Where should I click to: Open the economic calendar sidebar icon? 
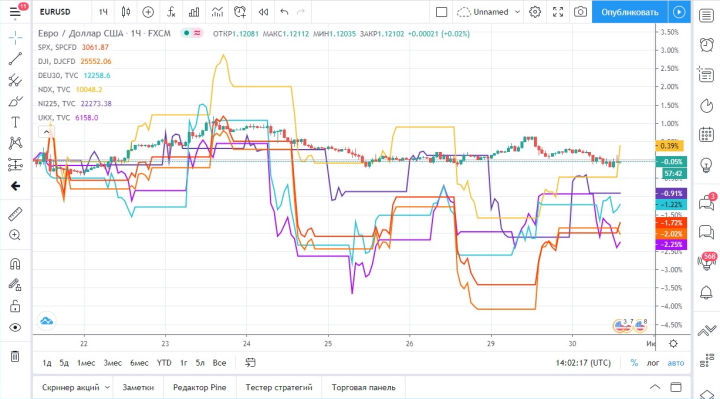point(706,135)
